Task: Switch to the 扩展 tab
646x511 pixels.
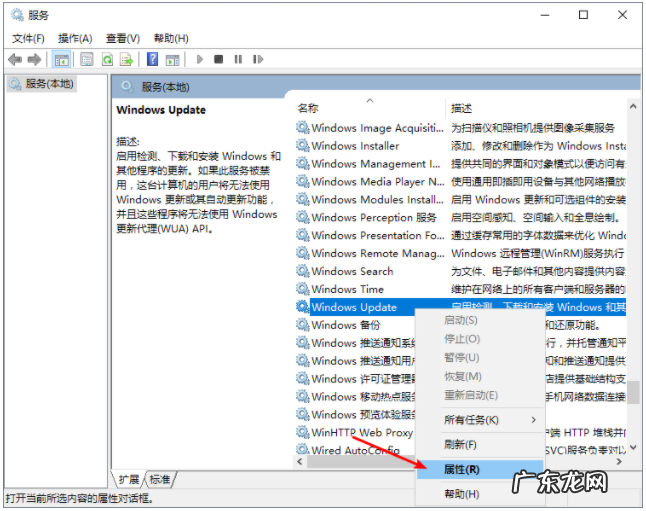Action: pos(129,480)
